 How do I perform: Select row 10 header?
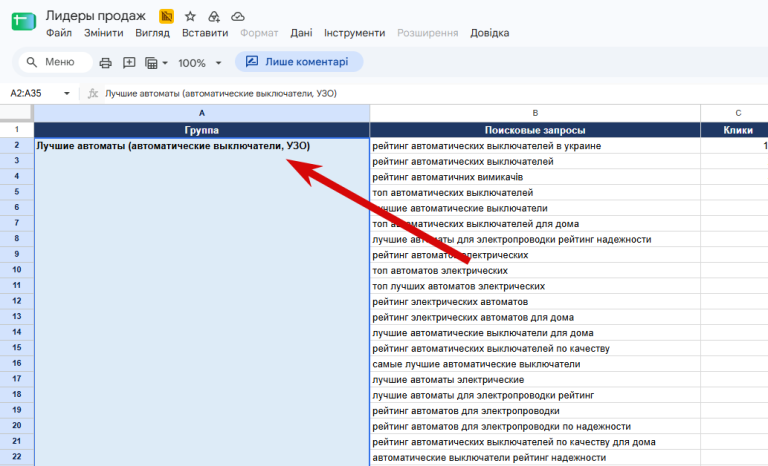(x=17, y=270)
